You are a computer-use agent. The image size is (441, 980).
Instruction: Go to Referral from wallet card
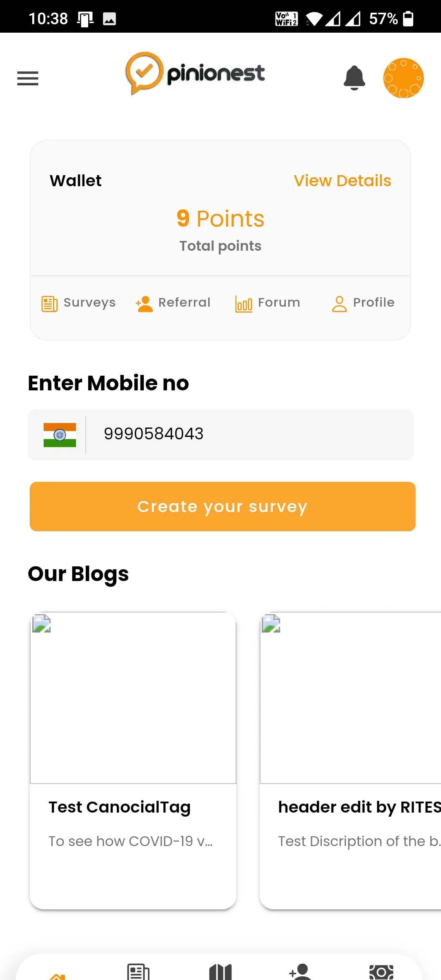point(173,303)
